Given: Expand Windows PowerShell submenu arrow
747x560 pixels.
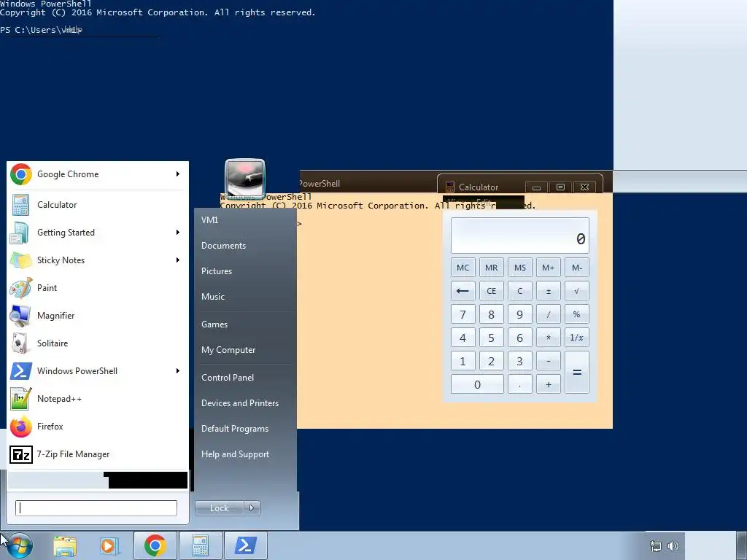Looking at the screenshot, I should click(178, 371).
